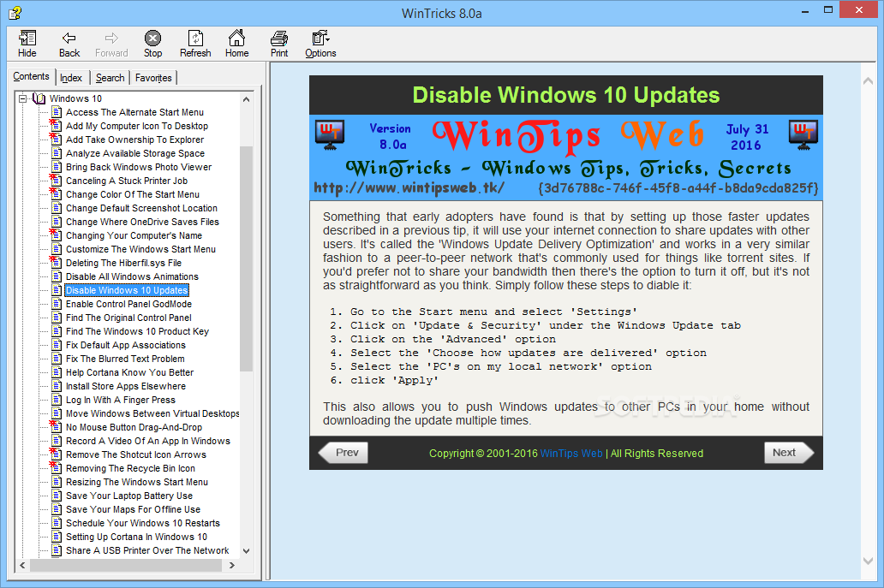The height and width of the screenshot is (588, 884).
Task: Click page icon beside Removing The Recycle Bin Icon
Action: pos(56,468)
